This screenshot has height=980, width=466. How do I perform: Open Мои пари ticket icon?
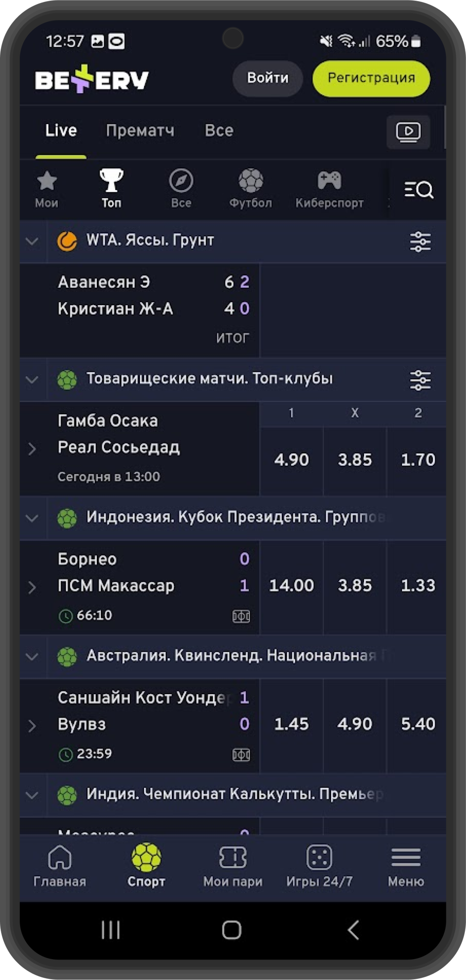coord(233,857)
